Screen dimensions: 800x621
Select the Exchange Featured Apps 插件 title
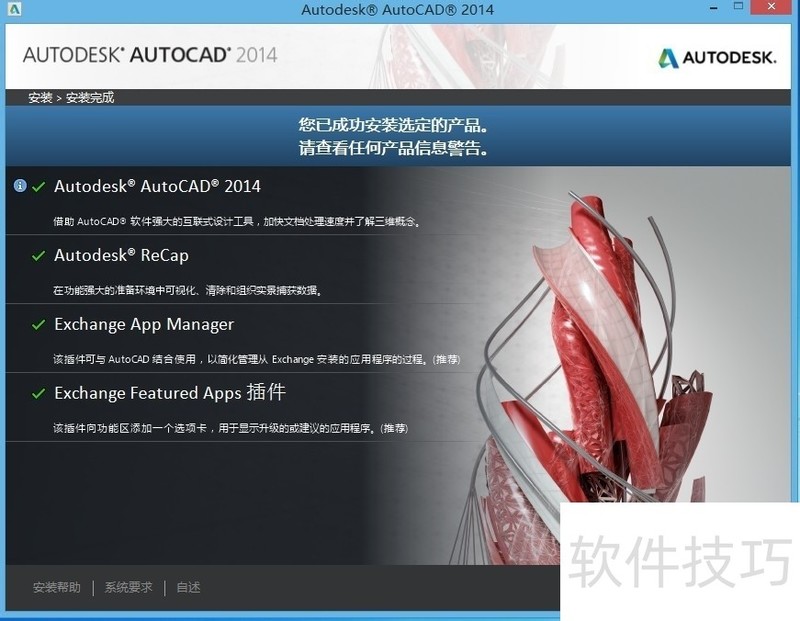pyautogui.click(x=170, y=393)
